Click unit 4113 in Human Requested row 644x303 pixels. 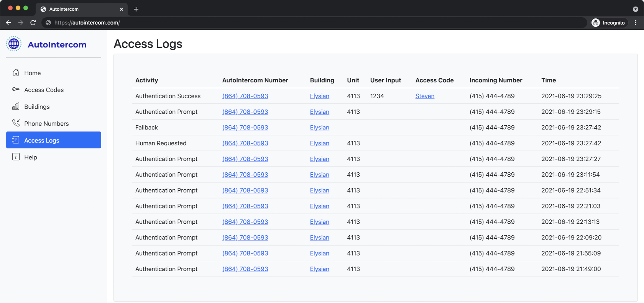pyautogui.click(x=353, y=143)
